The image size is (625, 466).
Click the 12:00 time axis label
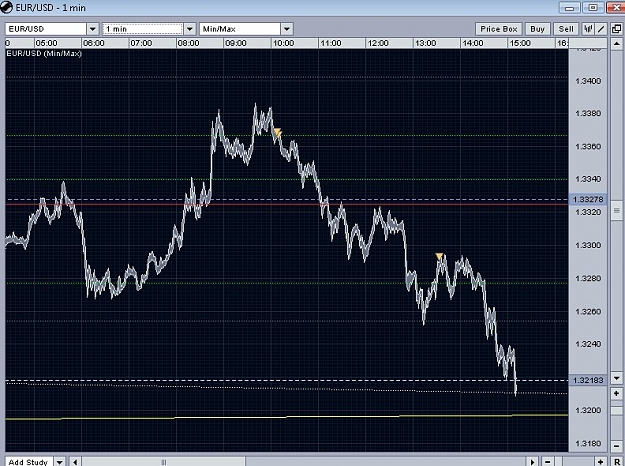pyautogui.click(x=378, y=43)
